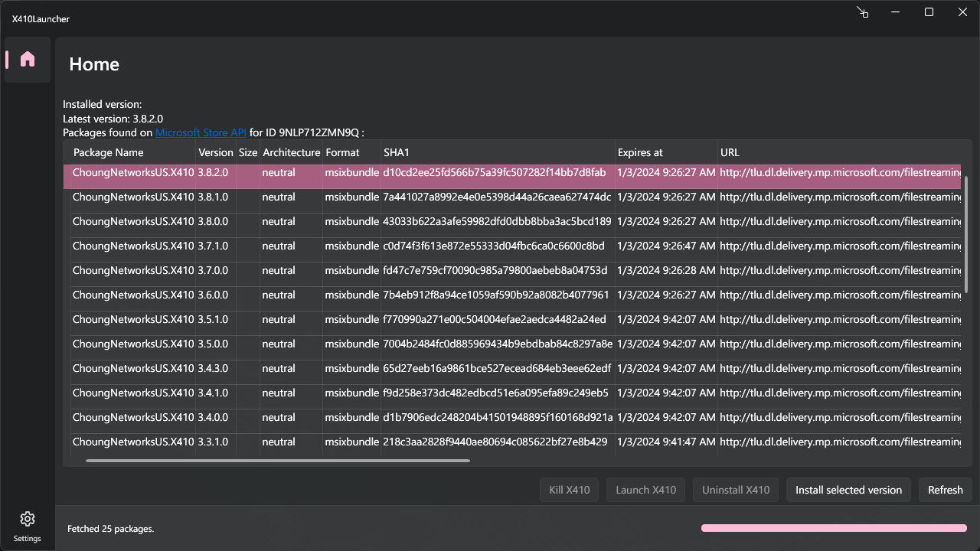Click SHA1 hash starting with fd47c7e7
980x551 pixels.
495,271
